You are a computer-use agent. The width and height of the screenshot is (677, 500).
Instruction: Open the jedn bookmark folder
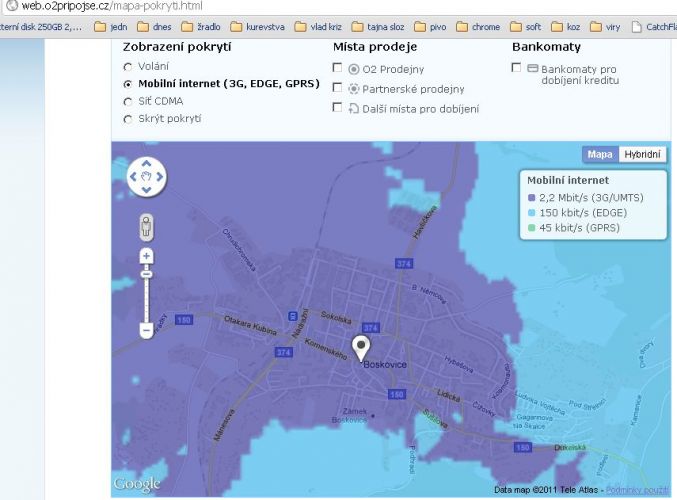(x=111, y=27)
